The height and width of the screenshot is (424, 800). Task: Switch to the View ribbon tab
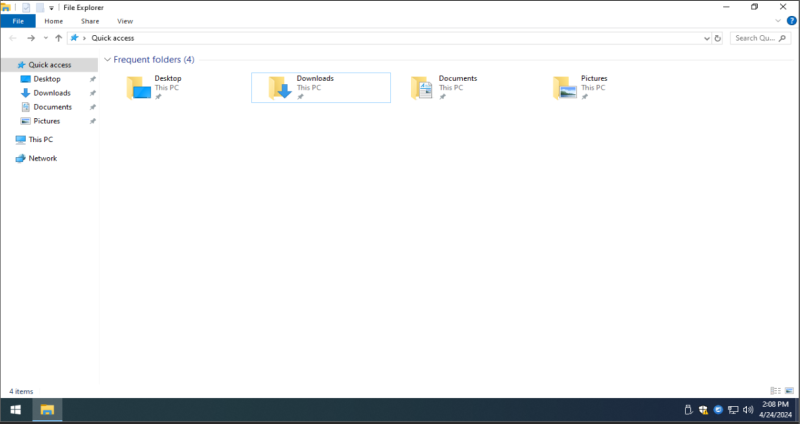tap(125, 21)
